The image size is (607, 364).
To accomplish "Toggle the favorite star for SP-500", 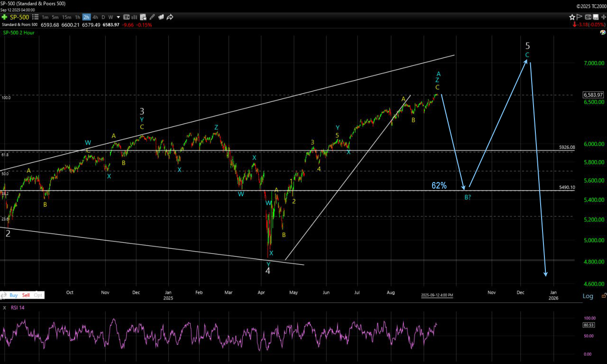I will 572,17.
